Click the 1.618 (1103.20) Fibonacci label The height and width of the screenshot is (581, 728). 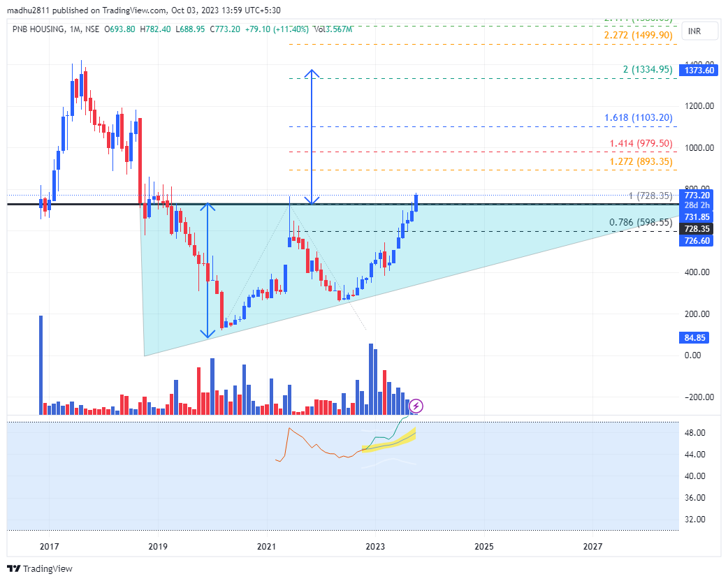tap(638, 117)
